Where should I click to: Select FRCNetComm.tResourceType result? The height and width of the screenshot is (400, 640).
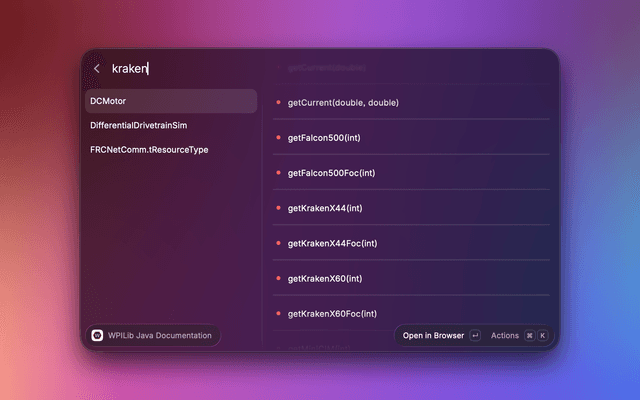(171, 150)
